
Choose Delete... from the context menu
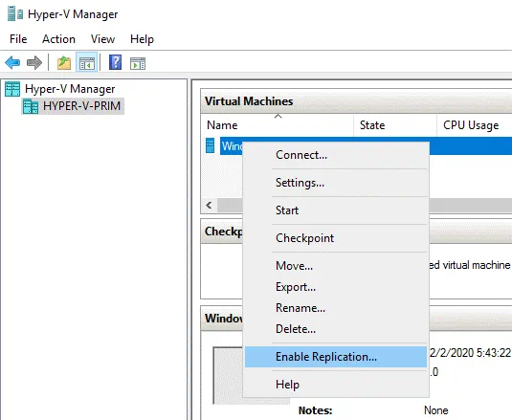(336, 329)
